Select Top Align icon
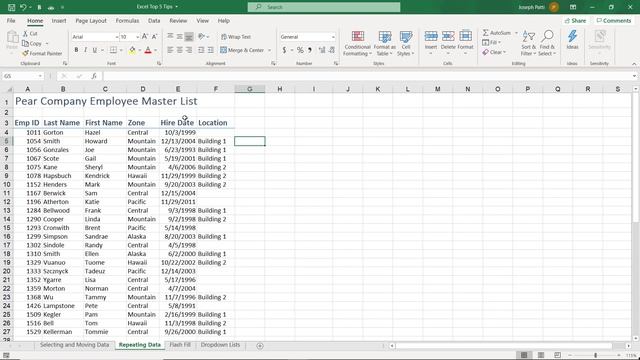 pos(170,37)
